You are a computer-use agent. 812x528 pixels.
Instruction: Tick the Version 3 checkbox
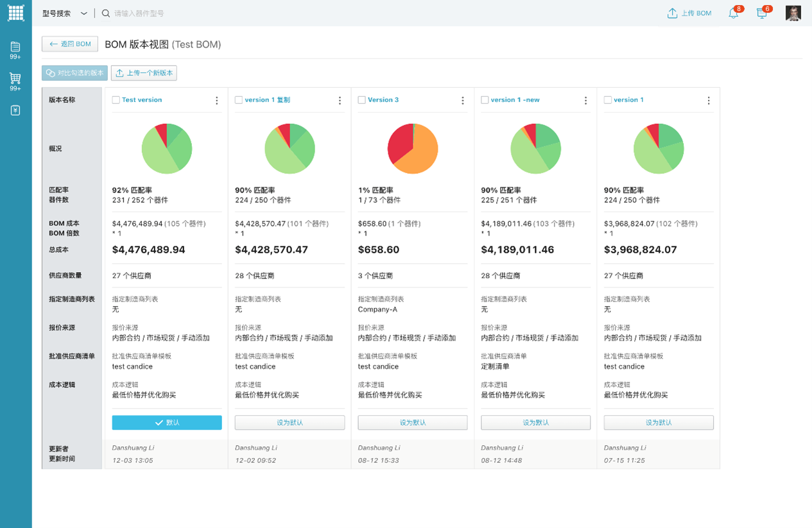(361, 100)
